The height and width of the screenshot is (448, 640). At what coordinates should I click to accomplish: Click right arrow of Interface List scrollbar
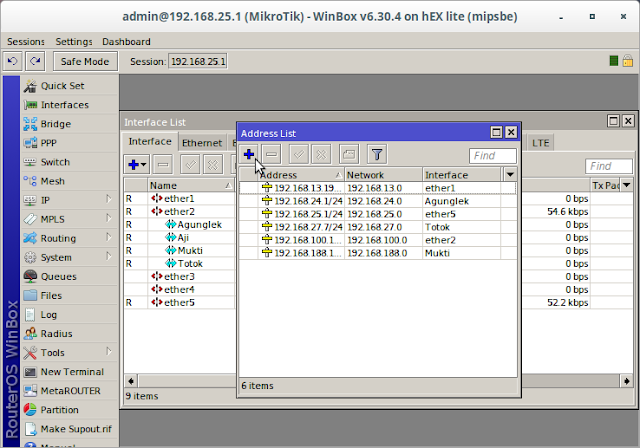pyautogui.click(x=627, y=381)
